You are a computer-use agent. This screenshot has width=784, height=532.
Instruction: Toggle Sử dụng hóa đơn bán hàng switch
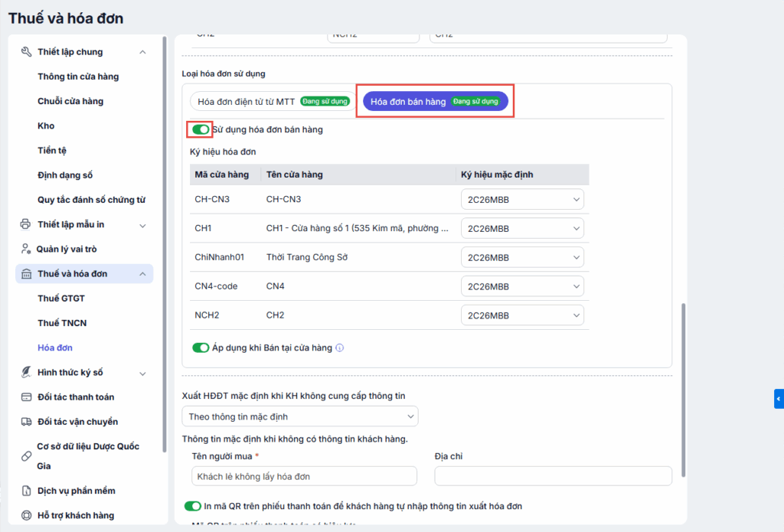point(201,129)
